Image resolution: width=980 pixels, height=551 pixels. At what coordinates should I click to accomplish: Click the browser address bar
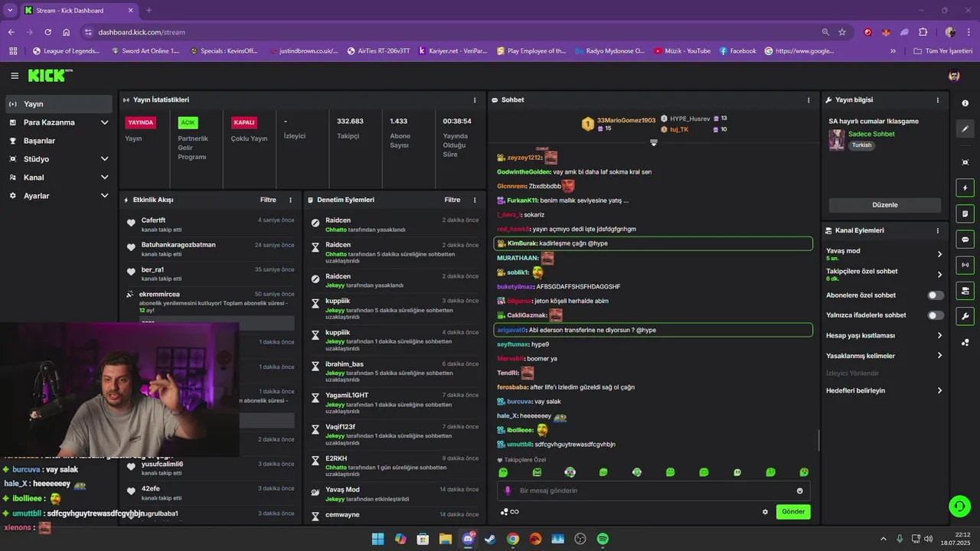tap(452, 32)
